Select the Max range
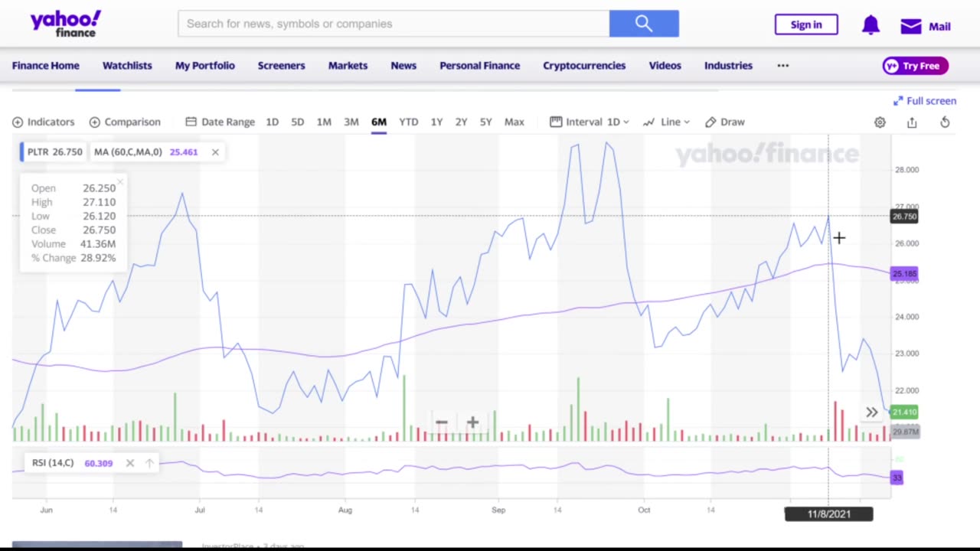 (514, 122)
